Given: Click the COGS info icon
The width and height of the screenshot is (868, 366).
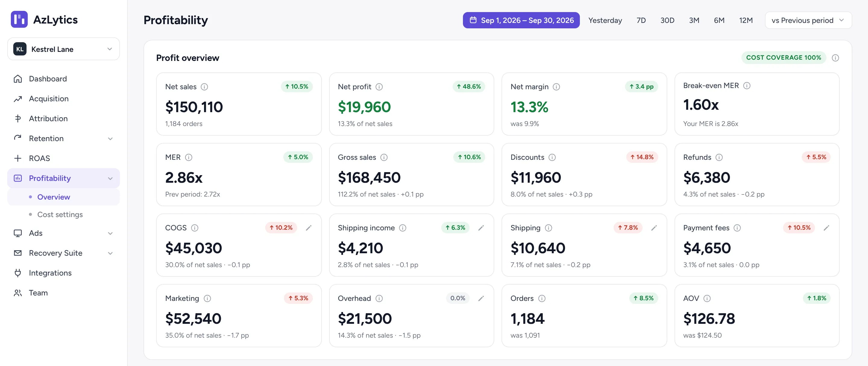Looking at the screenshot, I should tap(194, 228).
